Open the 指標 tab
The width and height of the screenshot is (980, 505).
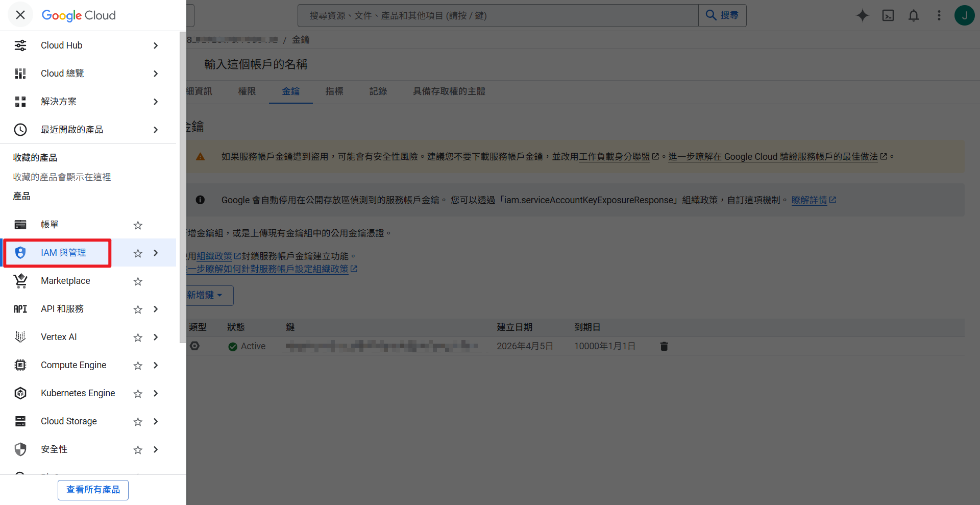334,91
